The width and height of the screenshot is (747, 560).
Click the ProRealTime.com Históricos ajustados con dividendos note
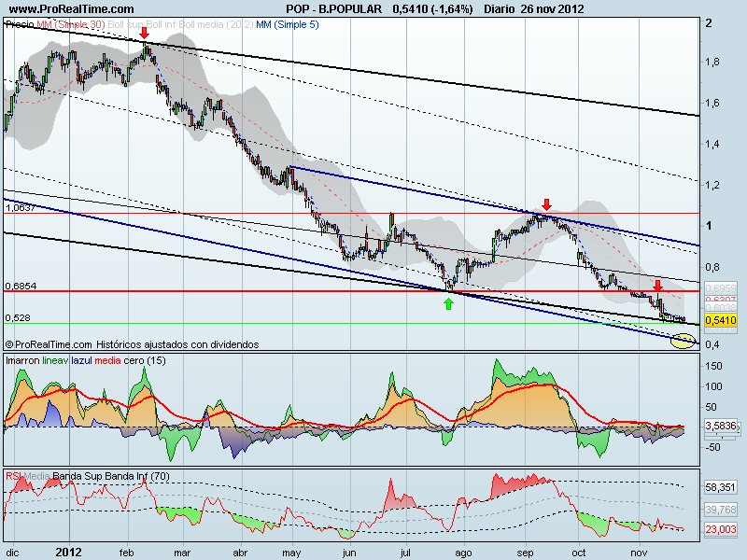[132, 344]
